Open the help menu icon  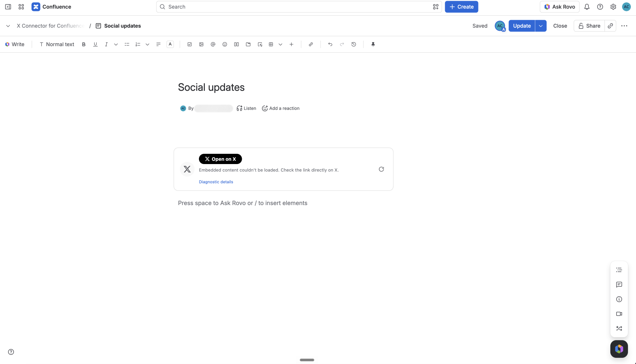click(x=600, y=7)
